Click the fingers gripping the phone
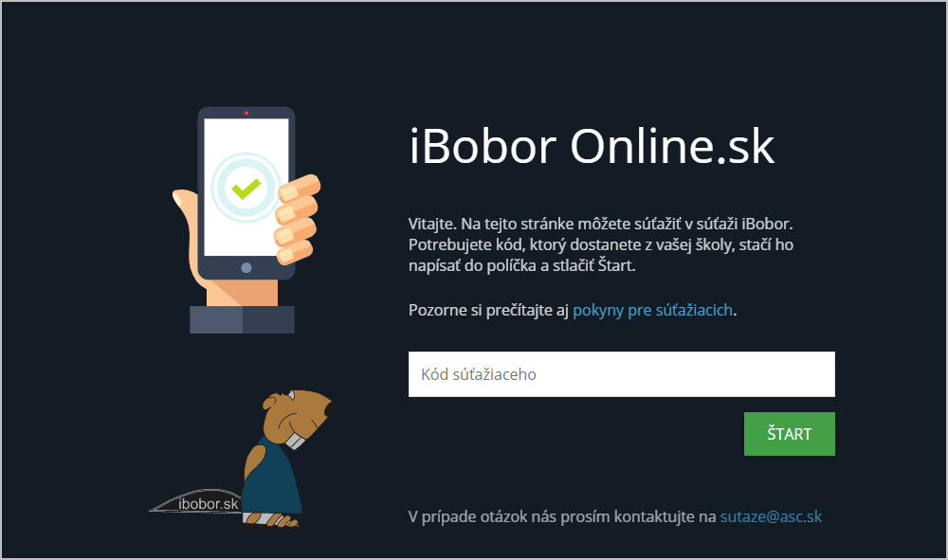Screen dimensions: 948x560 click(297, 219)
